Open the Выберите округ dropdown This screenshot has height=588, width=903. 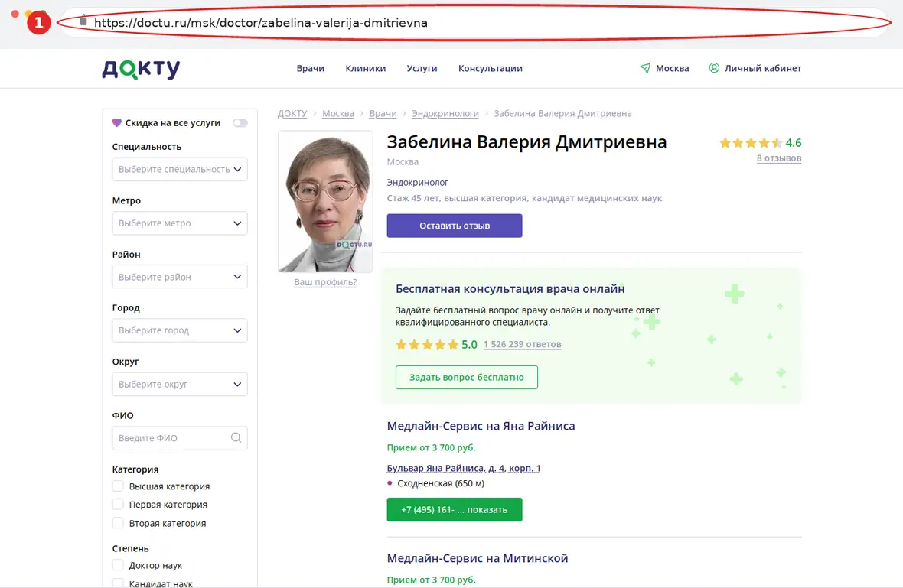pos(180,385)
